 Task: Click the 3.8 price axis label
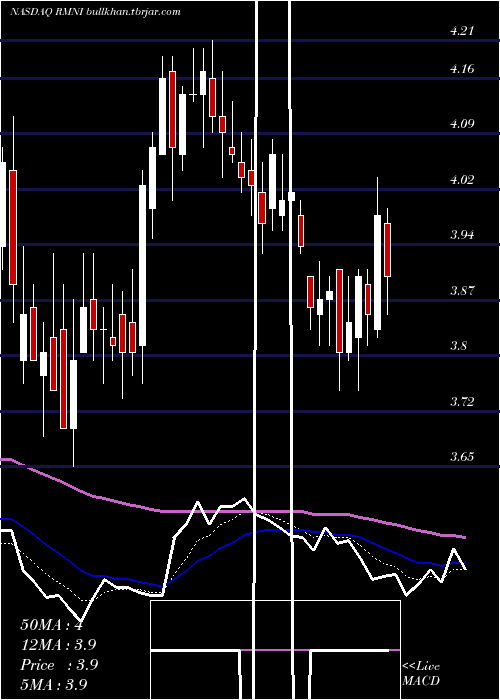pyautogui.click(x=458, y=346)
